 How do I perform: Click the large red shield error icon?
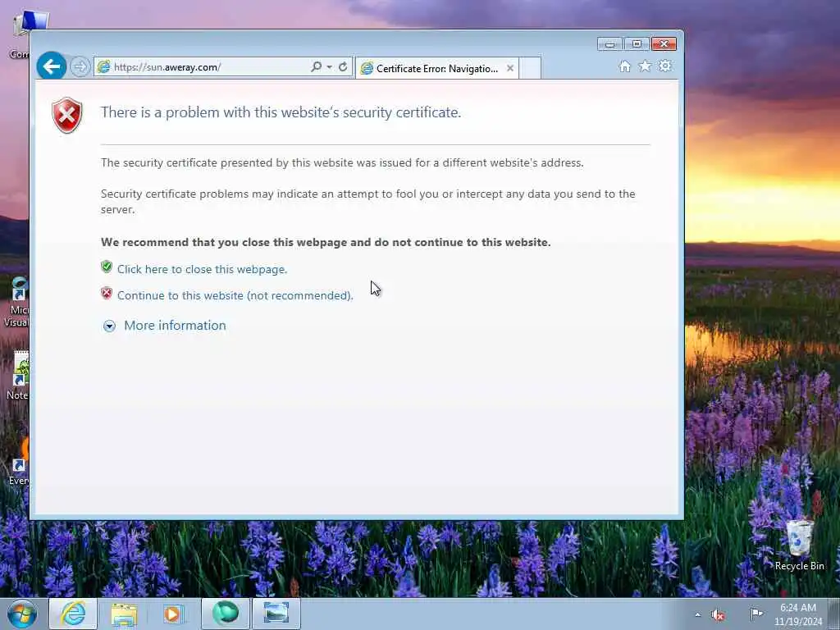tap(67, 115)
